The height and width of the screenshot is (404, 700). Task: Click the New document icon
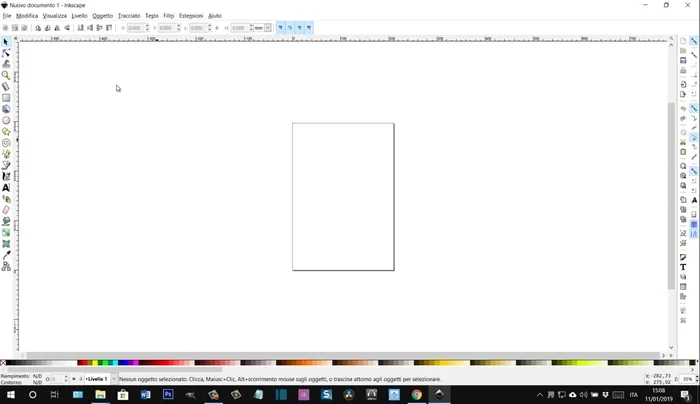(x=683, y=41)
